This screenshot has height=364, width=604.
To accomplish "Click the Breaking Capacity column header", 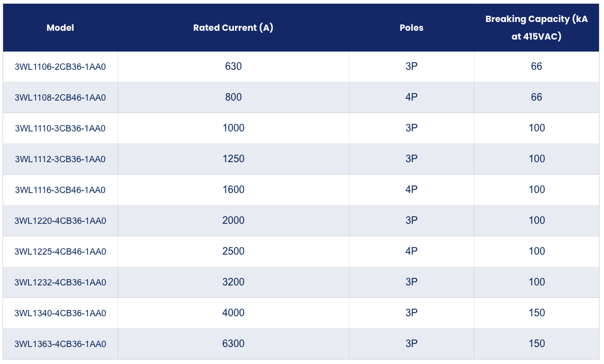I will click(x=537, y=28).
